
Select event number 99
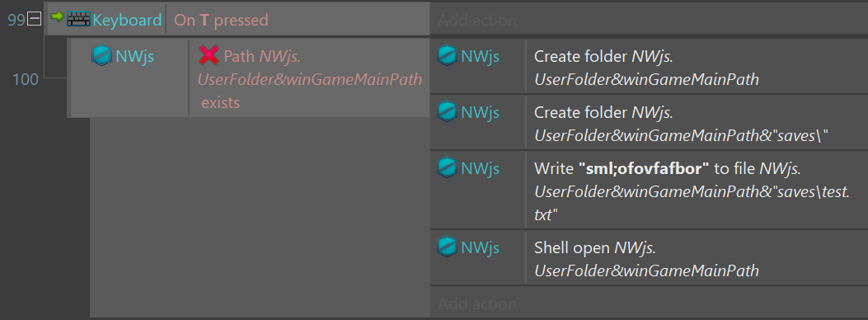pyautogui.click(x=16, y=20)
